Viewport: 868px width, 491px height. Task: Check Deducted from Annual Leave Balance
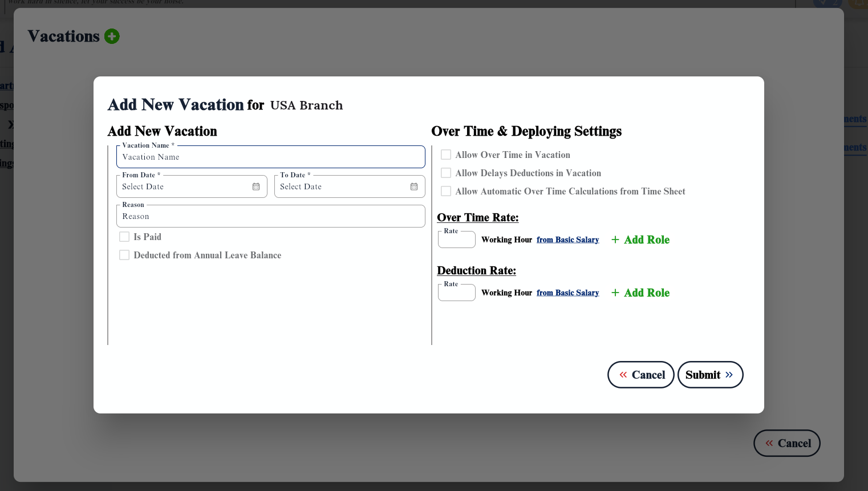click(124, 255)
